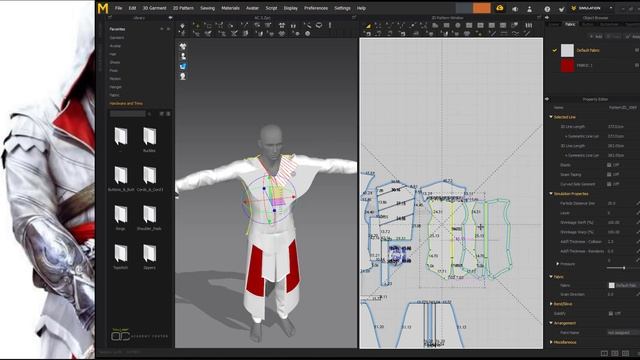The width and height of the screenshot is (640, 360).
Task: Expand the Pressure property group
Action: [558, 264]
